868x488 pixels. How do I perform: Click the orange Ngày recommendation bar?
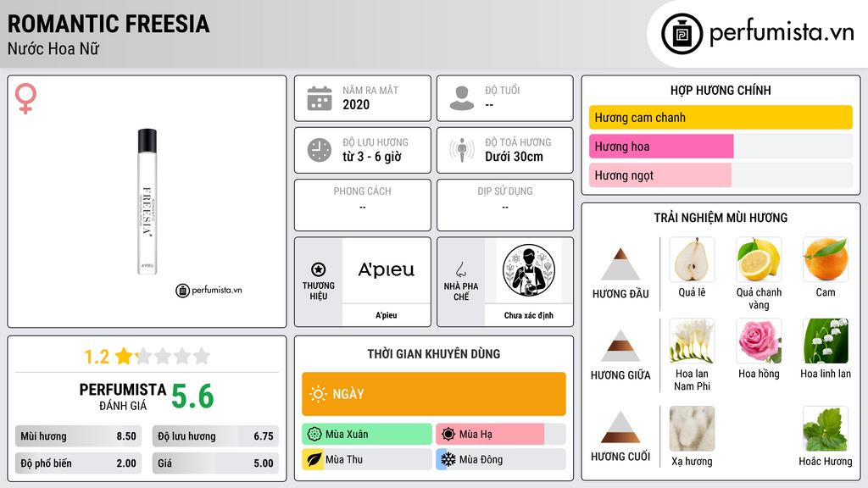click(x=434, y=394)
